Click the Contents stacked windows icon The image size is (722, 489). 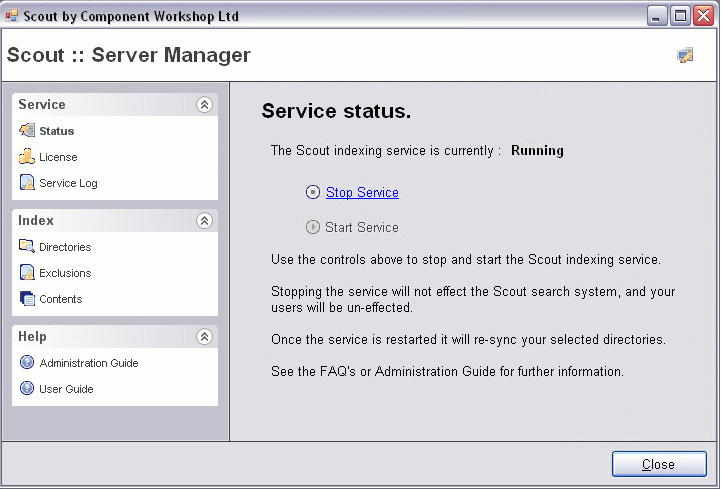click(x=27, y=298)
